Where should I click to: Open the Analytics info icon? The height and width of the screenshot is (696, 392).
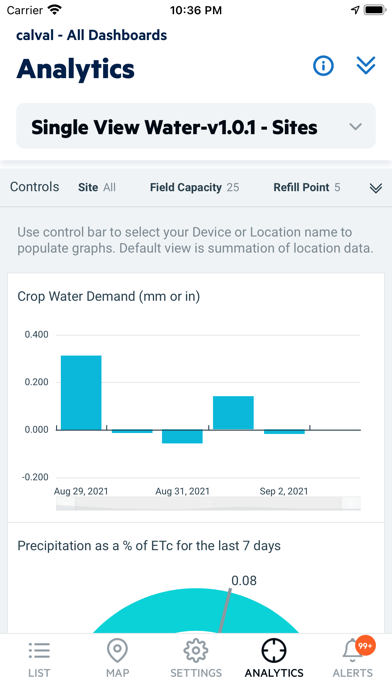(323, 66)
